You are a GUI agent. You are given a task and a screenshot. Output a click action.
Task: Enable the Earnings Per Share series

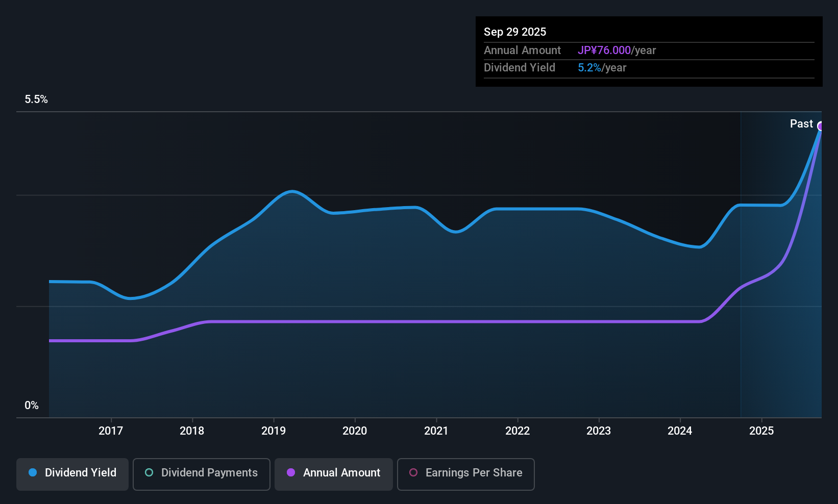point(465,474)
